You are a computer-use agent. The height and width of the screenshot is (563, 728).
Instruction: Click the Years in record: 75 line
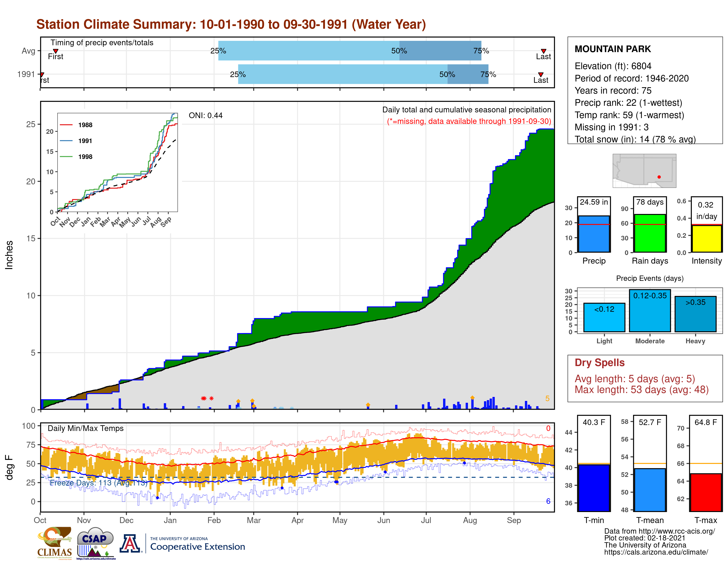(613, 91)
